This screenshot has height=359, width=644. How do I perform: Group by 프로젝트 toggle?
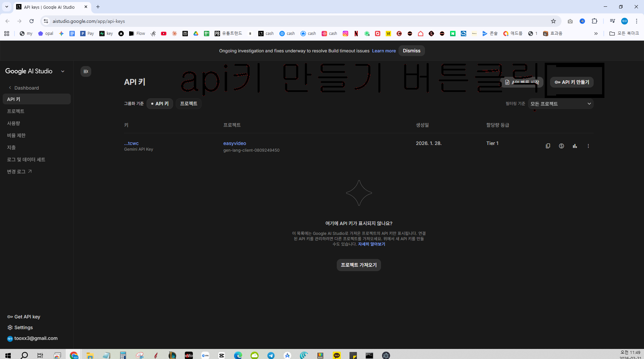[x=189, y=104]
